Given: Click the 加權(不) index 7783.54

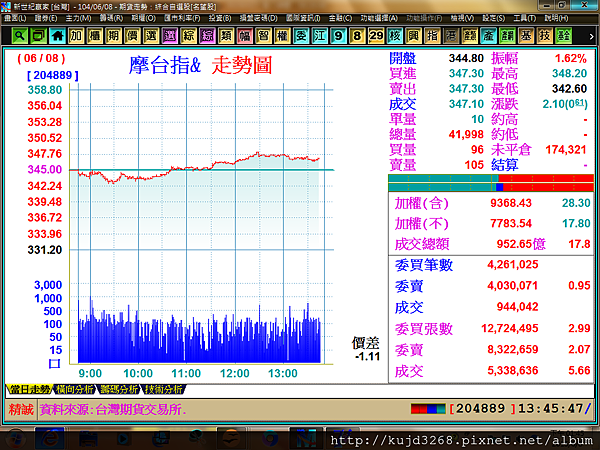Looking at the screenshot, I should pos(511,223).
